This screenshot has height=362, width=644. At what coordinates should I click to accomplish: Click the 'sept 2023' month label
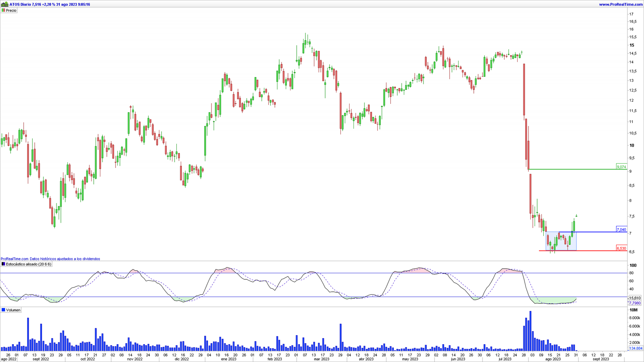[601, 359]
